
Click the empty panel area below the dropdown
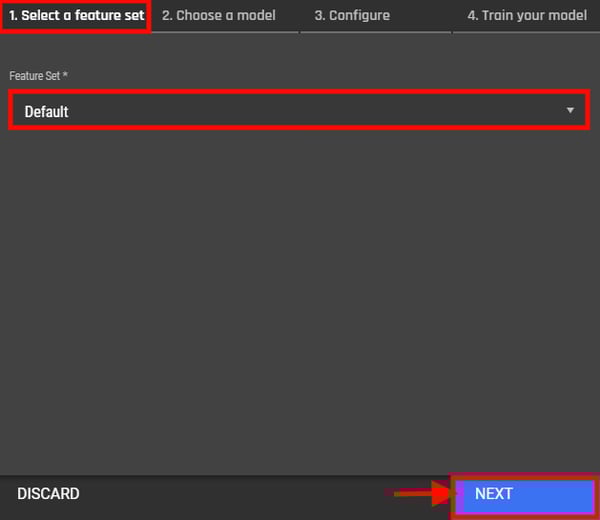tap(300, 298)
